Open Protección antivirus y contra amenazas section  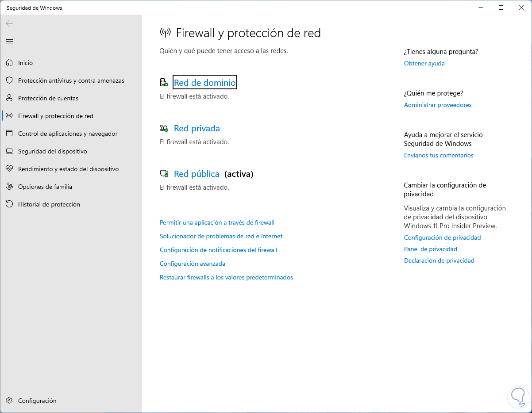click(71, 80)
